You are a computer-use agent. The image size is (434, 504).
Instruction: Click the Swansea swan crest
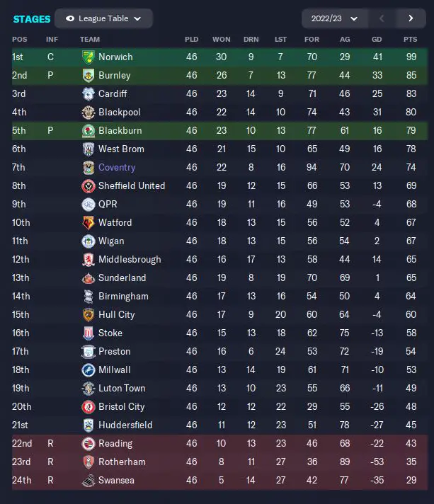(x=88, y=481)
